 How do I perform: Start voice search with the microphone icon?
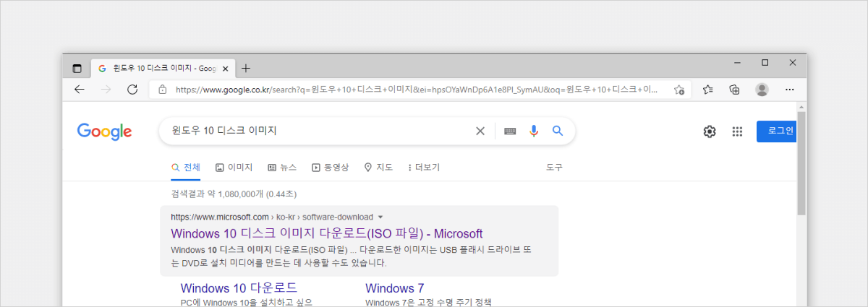(x=534, y=131)
